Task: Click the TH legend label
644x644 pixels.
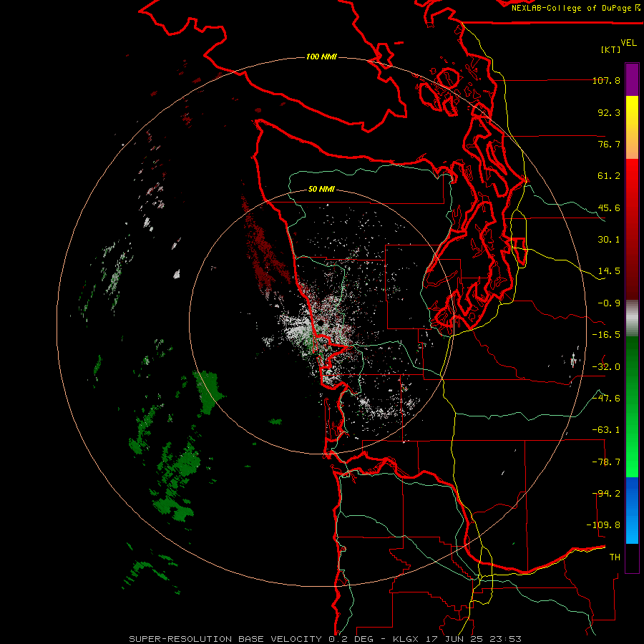Action: (x=615, y=557)
